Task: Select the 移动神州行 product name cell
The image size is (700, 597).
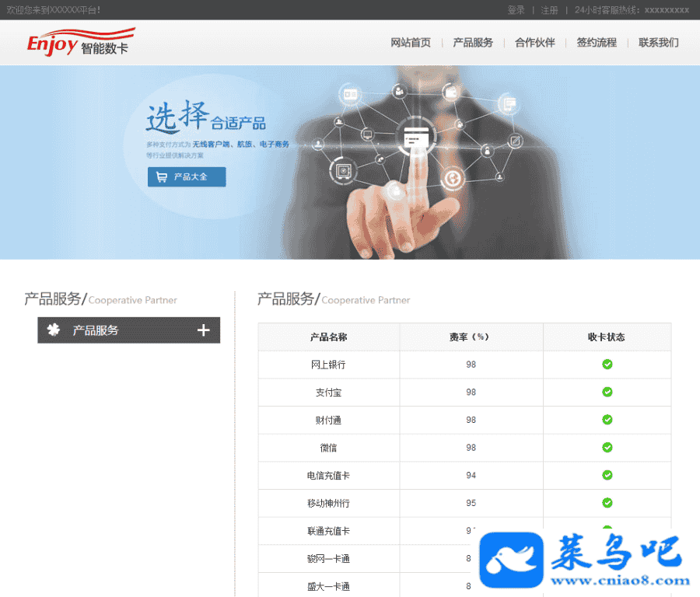Action: [x=328, y=503]
